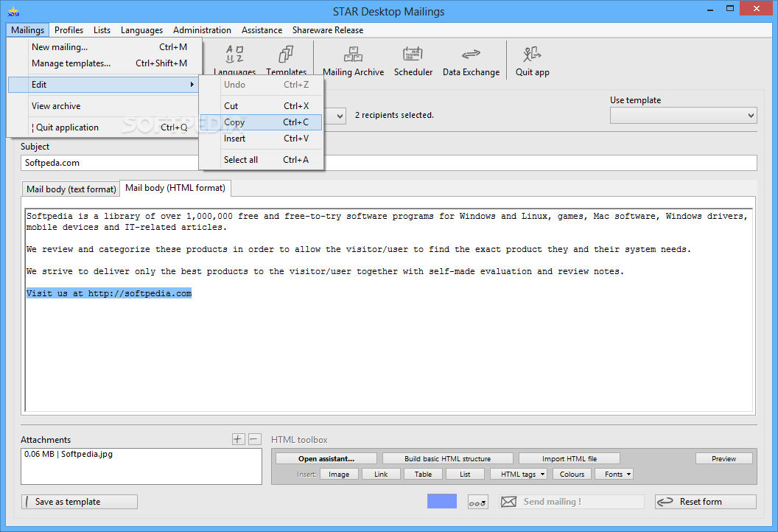Image resolution: width=778 pixels, height=532 pixels.
Task: Insert a Table via HTML toolbox
Action: [x=423, y=474]
